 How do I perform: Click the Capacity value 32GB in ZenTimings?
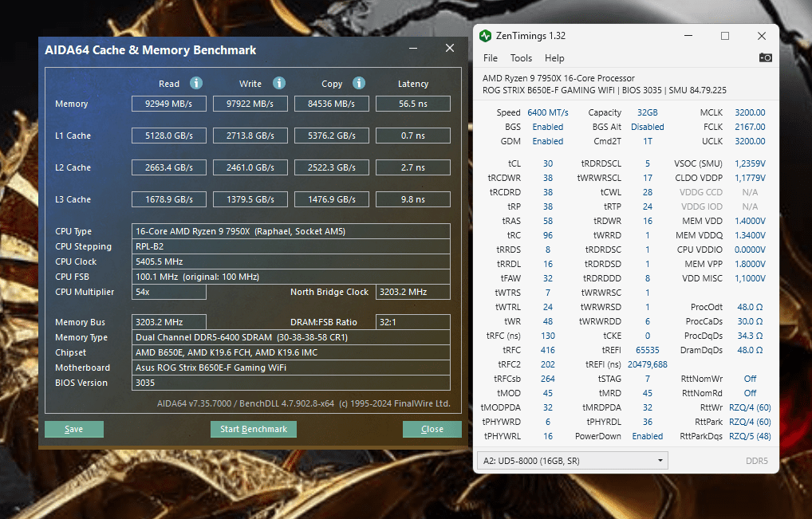pyautogui.click(x=648, y=112)
